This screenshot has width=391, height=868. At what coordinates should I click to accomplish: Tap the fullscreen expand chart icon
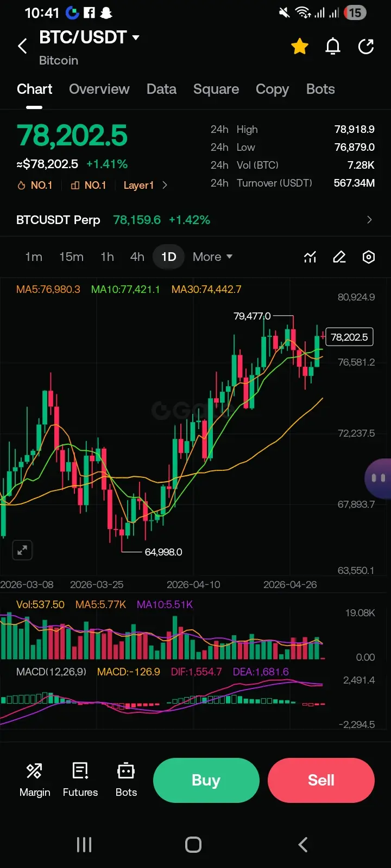(x=22, y=550)
